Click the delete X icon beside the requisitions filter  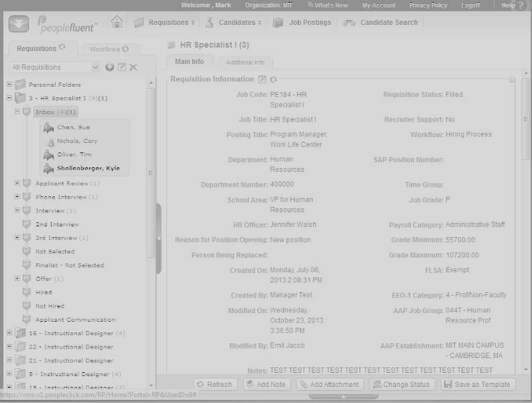pyautogui.click(x=134, y=67)
